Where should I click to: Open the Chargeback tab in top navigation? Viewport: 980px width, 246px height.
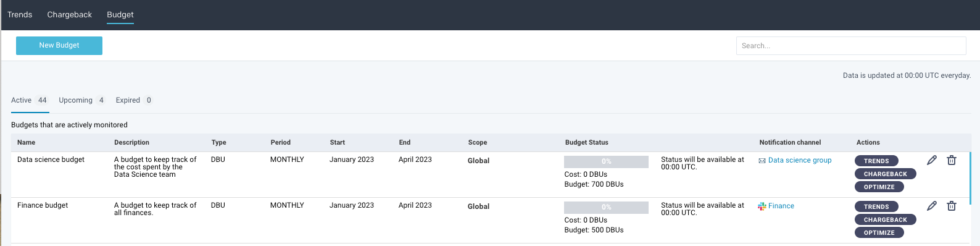coord(70,15)
